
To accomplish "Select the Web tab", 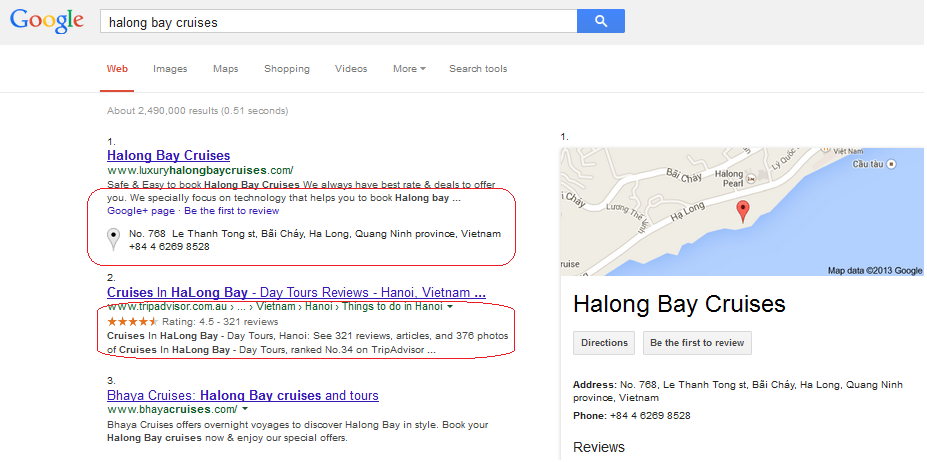I will point(117,69).
